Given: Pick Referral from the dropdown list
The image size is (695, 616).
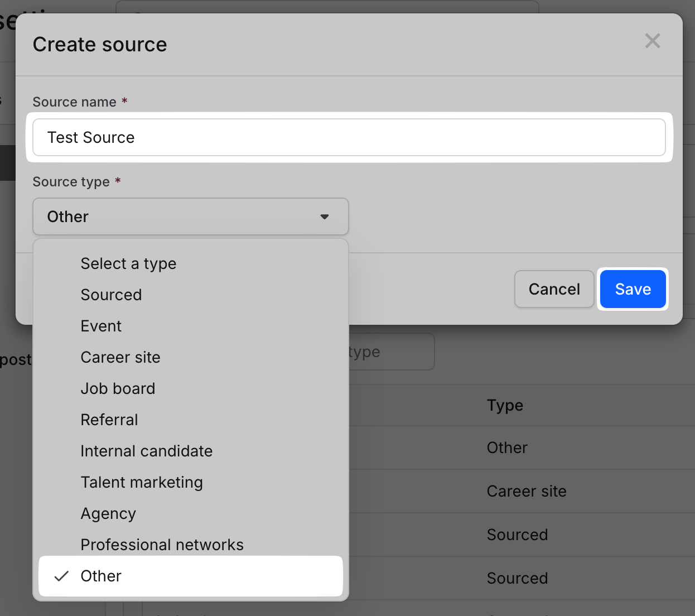Looking at the screenshot, I should tap(109, 420).
